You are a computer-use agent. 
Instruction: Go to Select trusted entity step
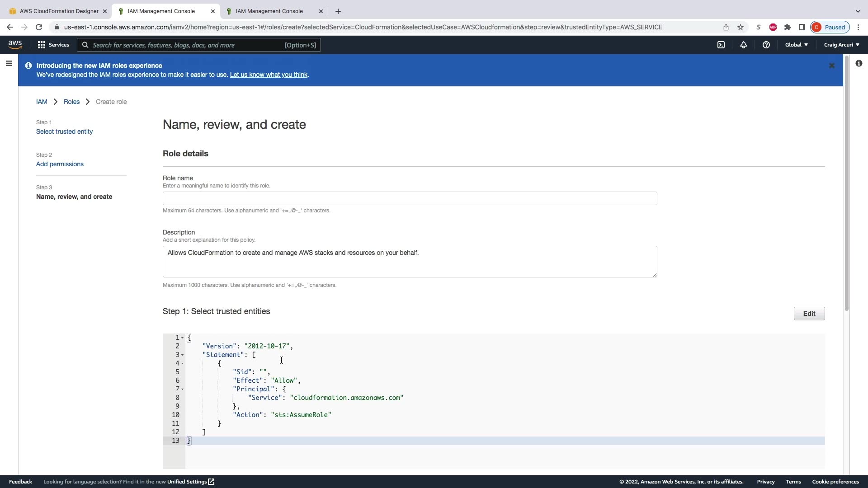[x=64, y=131]
